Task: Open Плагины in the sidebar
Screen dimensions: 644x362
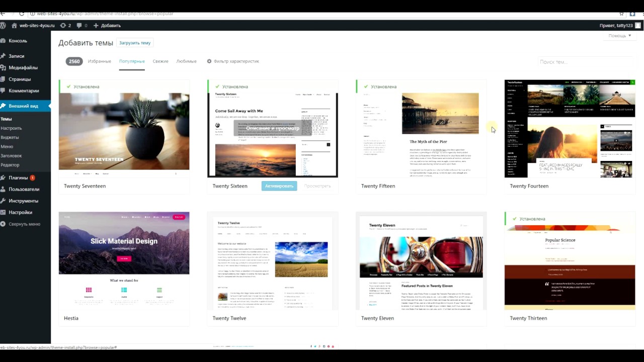Action: pos(18,177)
